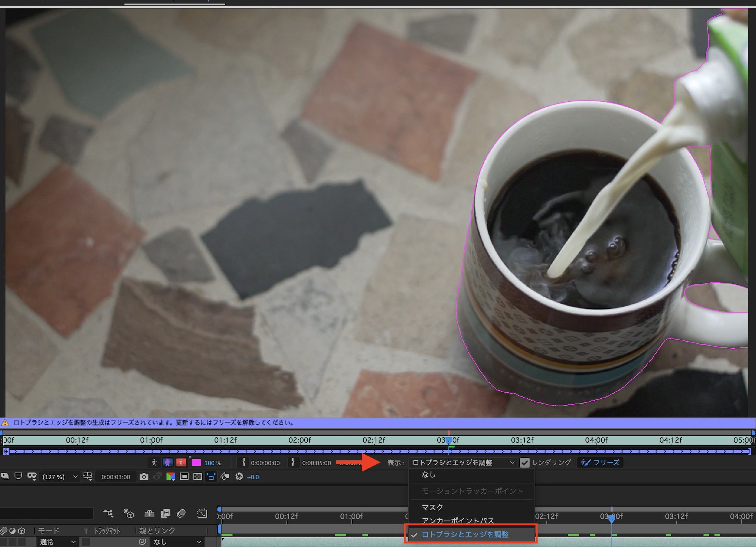
Task: Click the 0:00:03:00 current time display
Action: pyautogui.click(x=116, y=477)
